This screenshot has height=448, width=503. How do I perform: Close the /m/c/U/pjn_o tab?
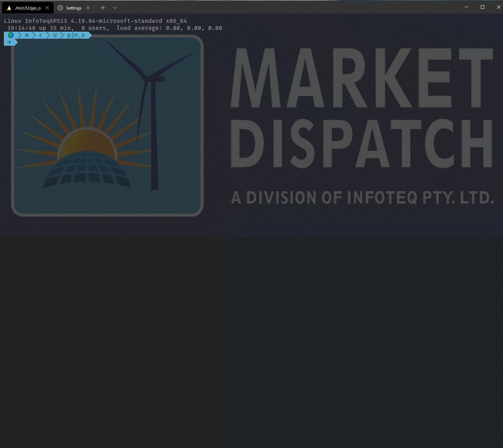click(47, 8)
